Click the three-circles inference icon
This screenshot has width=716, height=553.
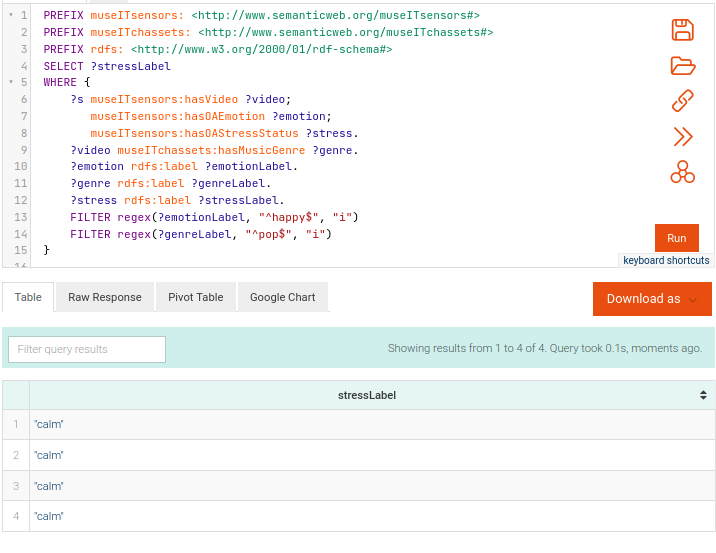(682, 172)
